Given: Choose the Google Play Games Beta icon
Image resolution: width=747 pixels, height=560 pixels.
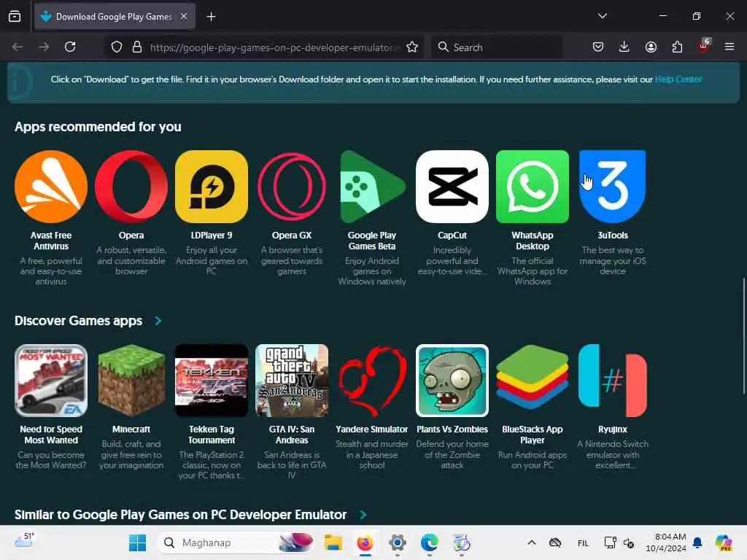Looking at the screenshot, I should pyautogui.click(x=372, y=187).
